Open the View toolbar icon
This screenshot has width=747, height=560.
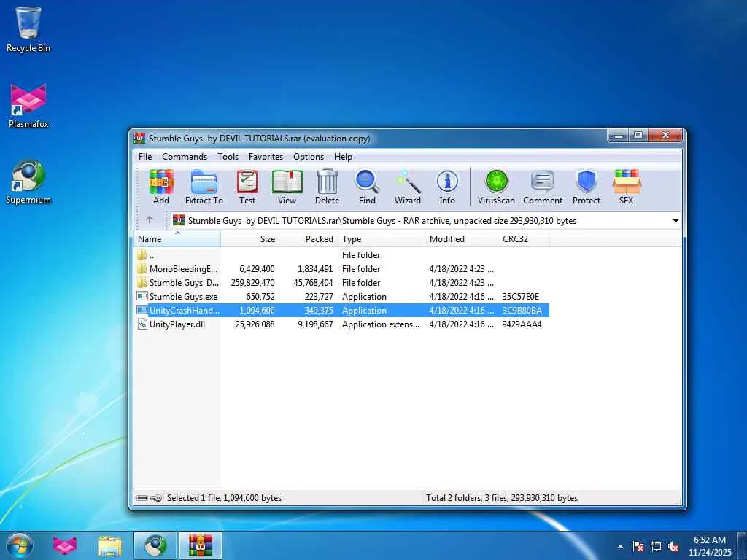point(287,187)
